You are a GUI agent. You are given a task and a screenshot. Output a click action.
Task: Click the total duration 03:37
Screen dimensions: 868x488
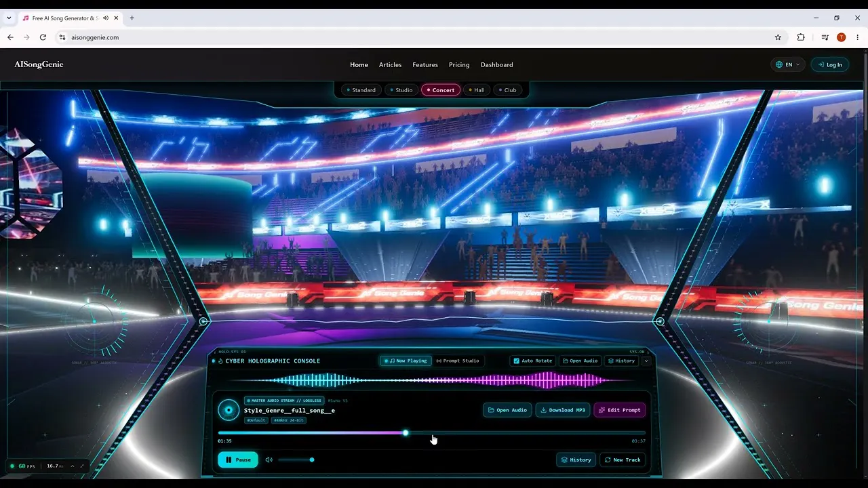click(638, 441)
